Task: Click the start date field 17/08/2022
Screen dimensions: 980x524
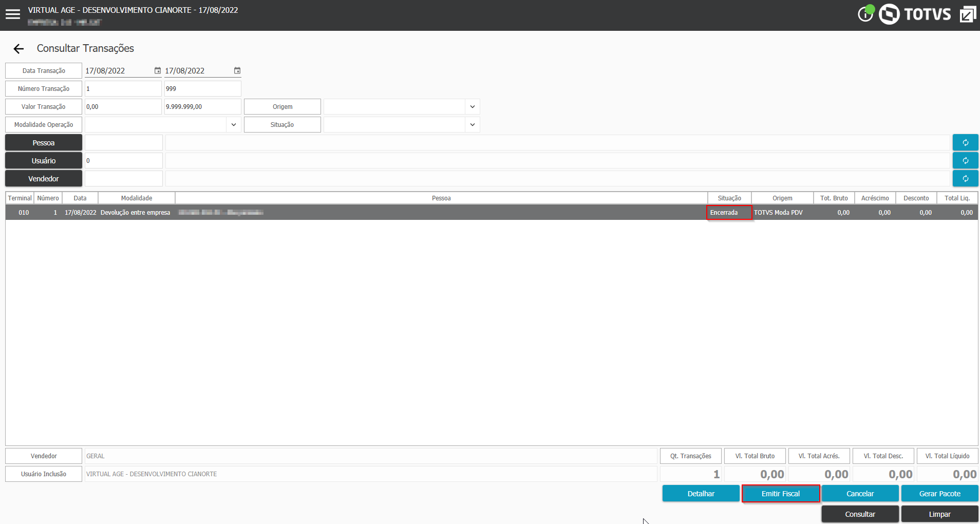Action: click(x=119, y=70)
